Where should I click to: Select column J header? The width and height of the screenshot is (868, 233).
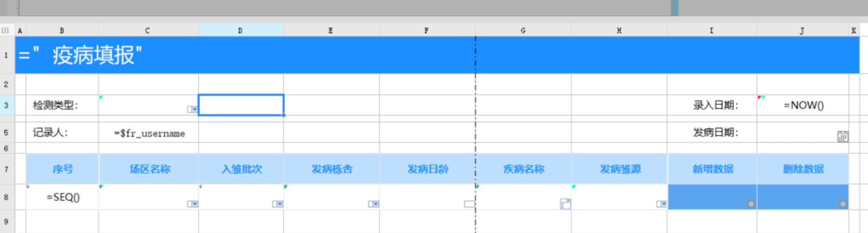803,31
